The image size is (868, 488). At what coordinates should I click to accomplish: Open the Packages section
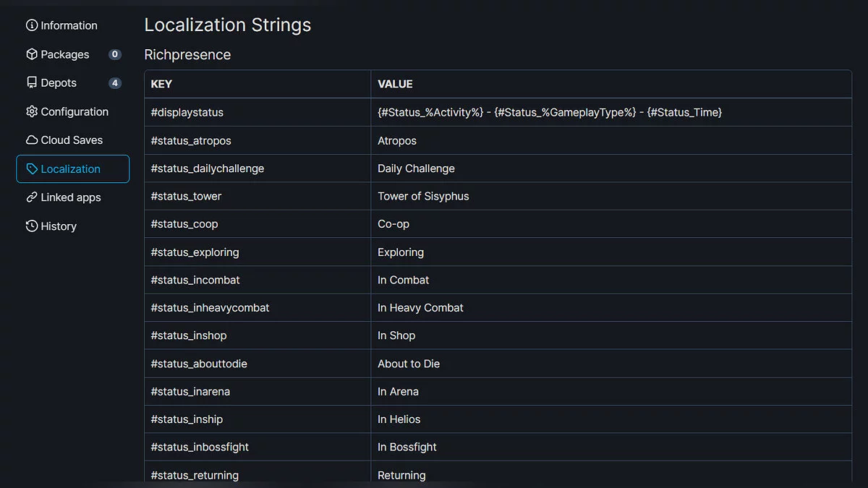click(x=65, y=54)
